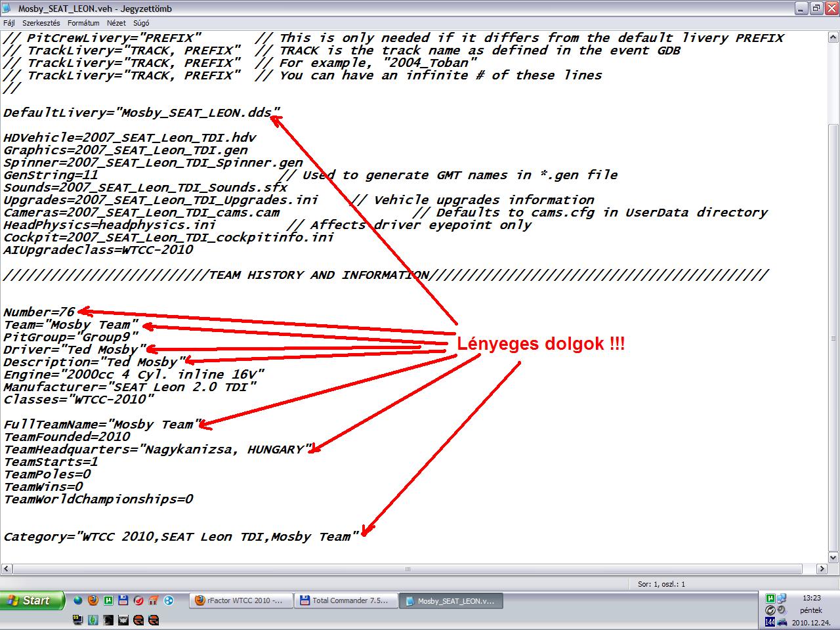
Task: Launch Firefox from the Quick Launch bar
Action: click(x=93, y=600)
